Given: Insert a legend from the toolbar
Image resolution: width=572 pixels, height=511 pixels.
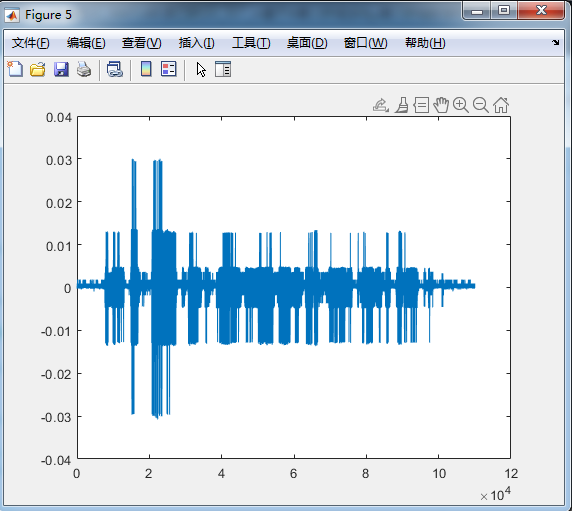Looking at the screenshot, I should (169, 69).
